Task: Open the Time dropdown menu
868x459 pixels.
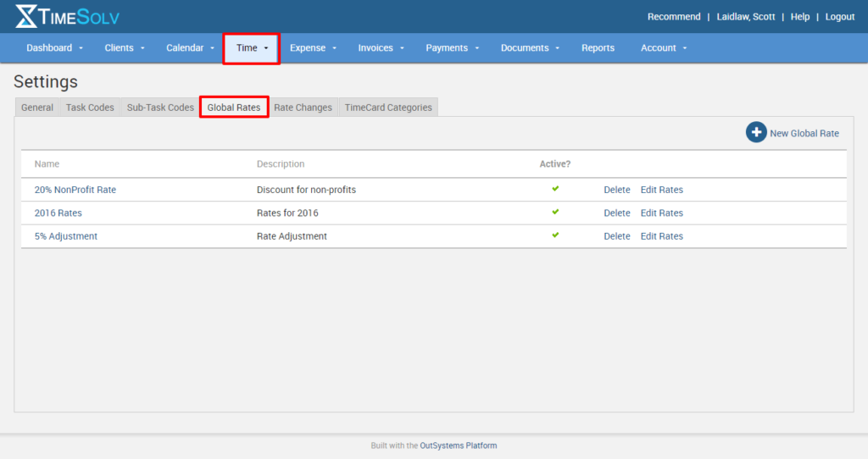Action: tap(252, 48)
